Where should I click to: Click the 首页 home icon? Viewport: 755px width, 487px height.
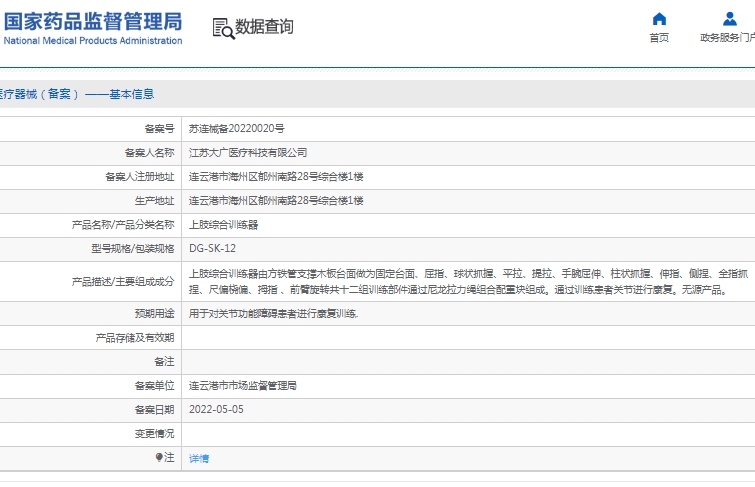coord(659,19)
